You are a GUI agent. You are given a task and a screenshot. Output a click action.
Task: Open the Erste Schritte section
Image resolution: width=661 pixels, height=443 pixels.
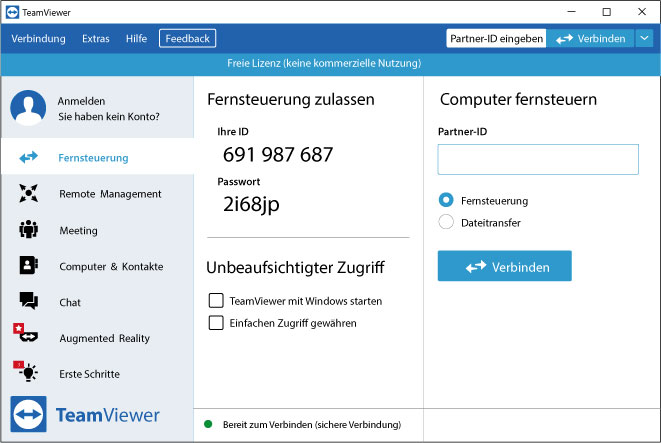coord(97,374)
